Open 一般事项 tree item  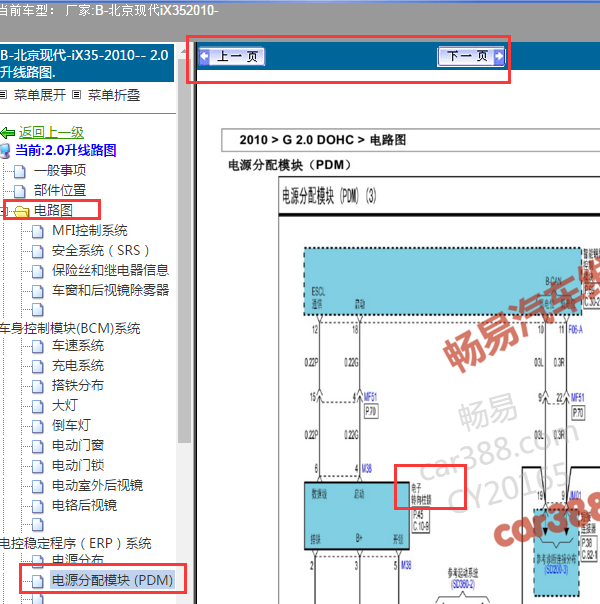pos(60,170)
